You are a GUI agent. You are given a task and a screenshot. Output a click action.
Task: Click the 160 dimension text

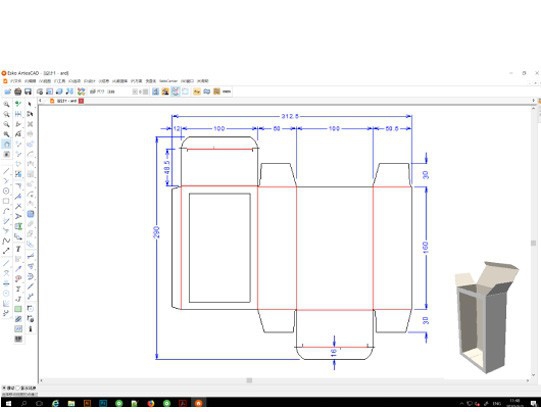point(426,248)
